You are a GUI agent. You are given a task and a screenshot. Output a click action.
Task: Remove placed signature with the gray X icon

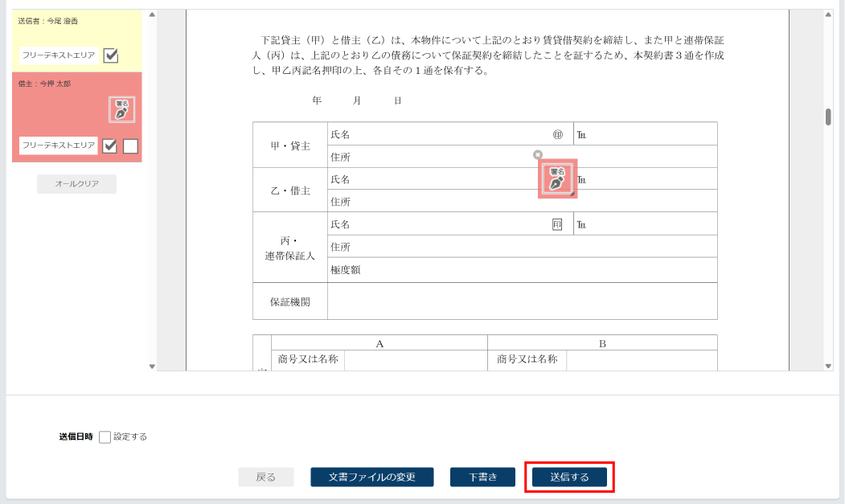point(538,154)
